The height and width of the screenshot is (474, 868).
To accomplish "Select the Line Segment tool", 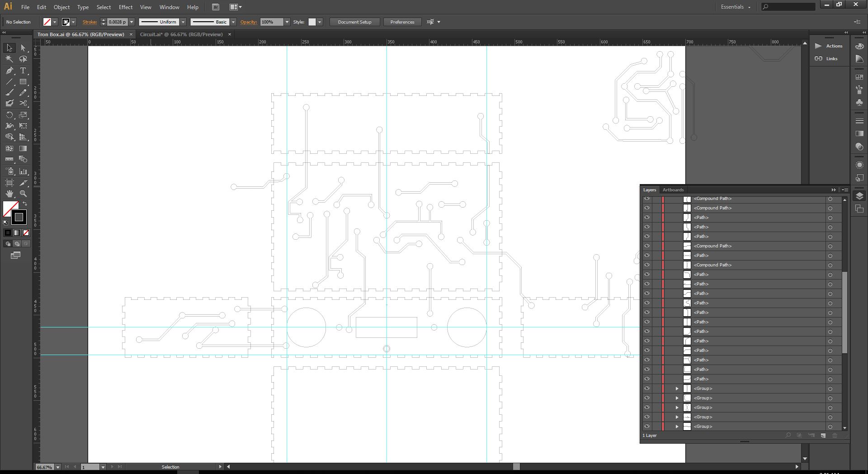I will 9,82.
